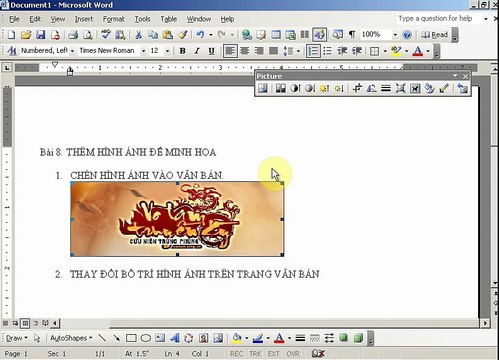Insert Hyperlink globe icon
Image resolution: width=499 pixels, height=360 pixels.
[247, 35]
